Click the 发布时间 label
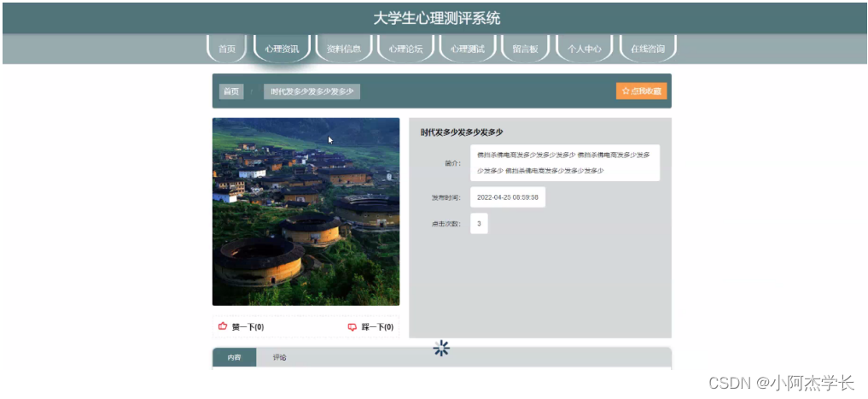The height and width of the screenshot is (399, 868). (x=446, y=197)
